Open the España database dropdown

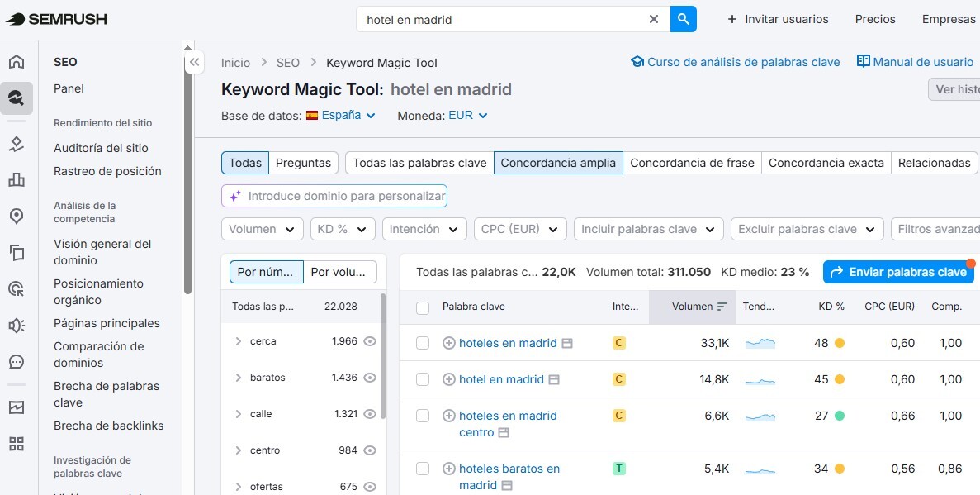[341, 115]
